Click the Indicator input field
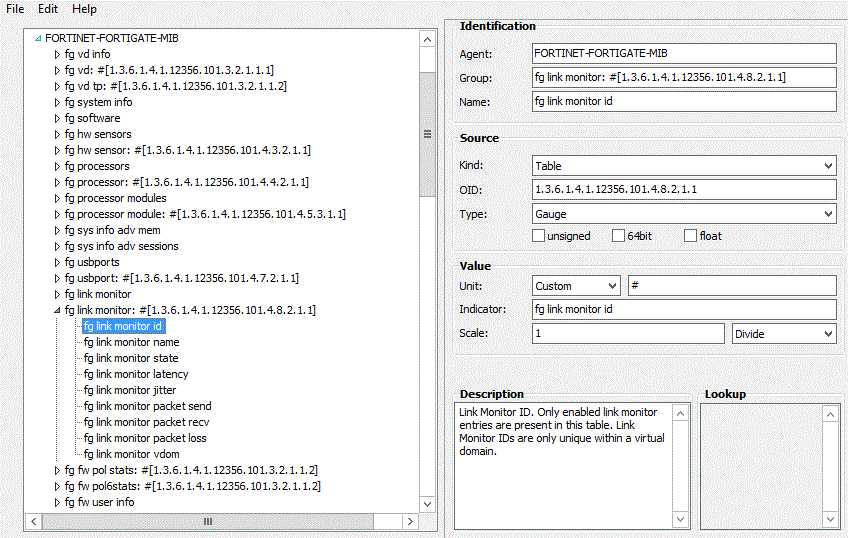The height and width of the screenshot is (538, 848). pyautogui.click(x=684, y=309)
